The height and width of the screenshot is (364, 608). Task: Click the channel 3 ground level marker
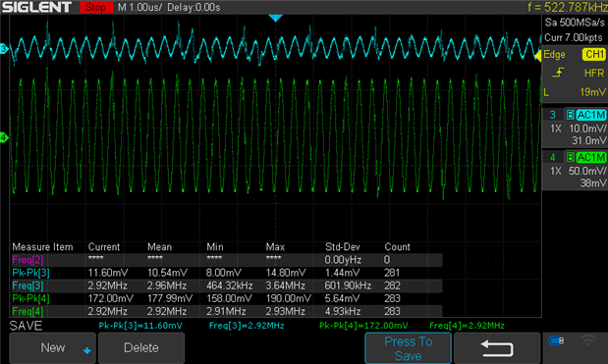point(4,49)
